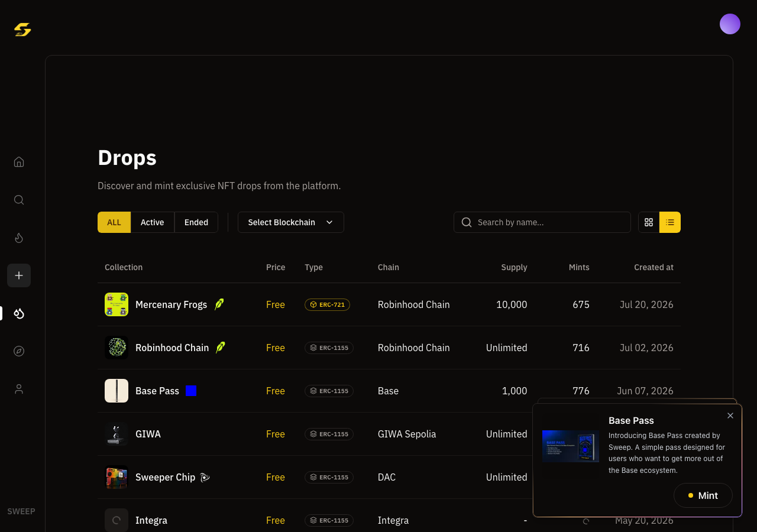Open the sidebar search magnifier icon
This screenshot has height=532, width=757.
[19, 200]
